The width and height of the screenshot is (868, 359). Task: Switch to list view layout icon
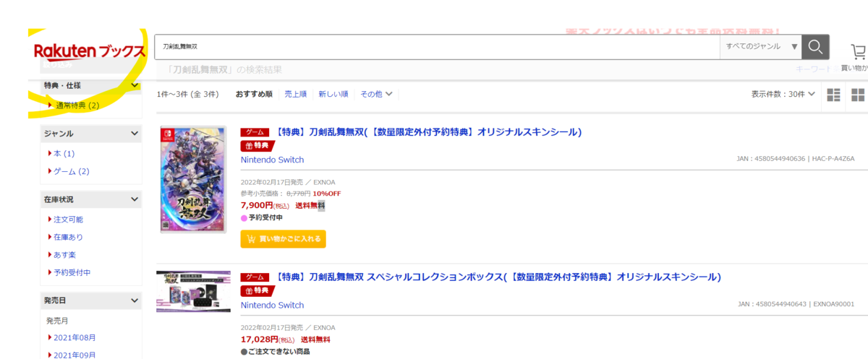tap(833, 95)
